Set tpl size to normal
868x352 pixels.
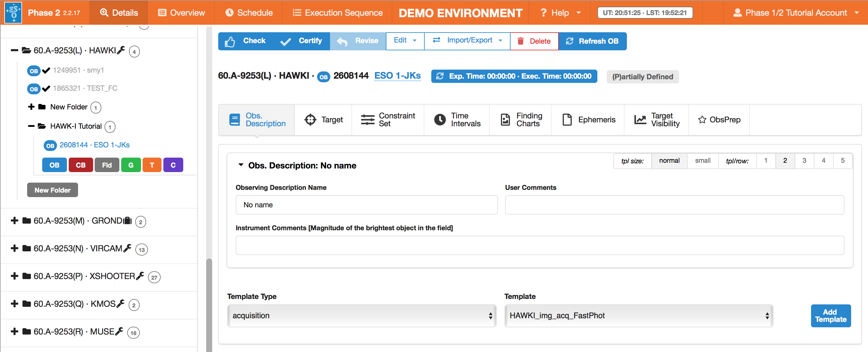coord(669,161)
